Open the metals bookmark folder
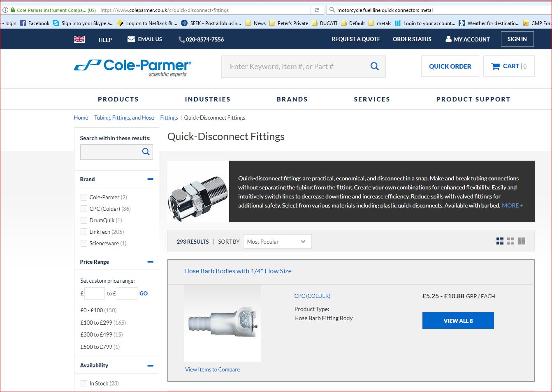 click(380, 23)
